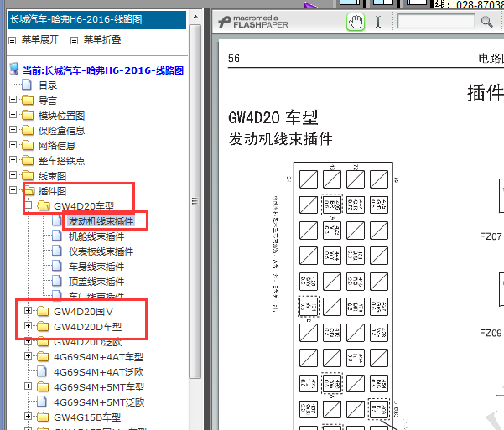Click the page icon of 4G69S4M+4AT泛欧
Screen dimensions: 504x430
41,371
